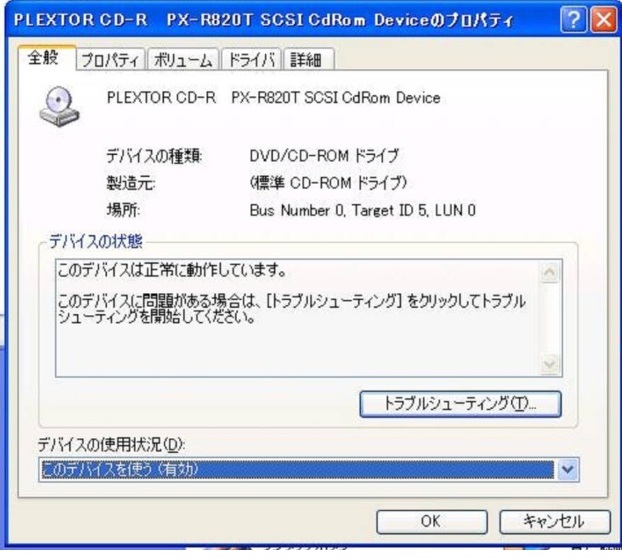Click the (標準 CD-ROM ドライブ) manufacturer value
The image size is (622, 559).
coord(328,183)
